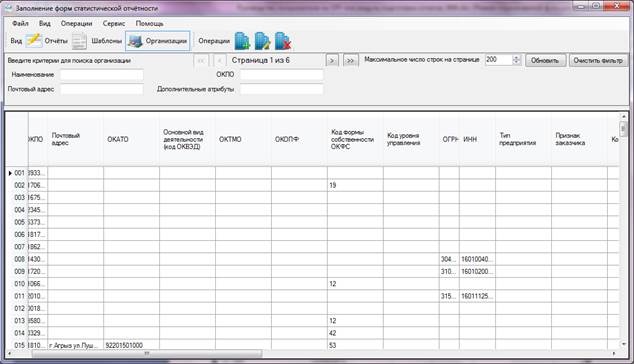Click the ИНН column header

(477, 139)
